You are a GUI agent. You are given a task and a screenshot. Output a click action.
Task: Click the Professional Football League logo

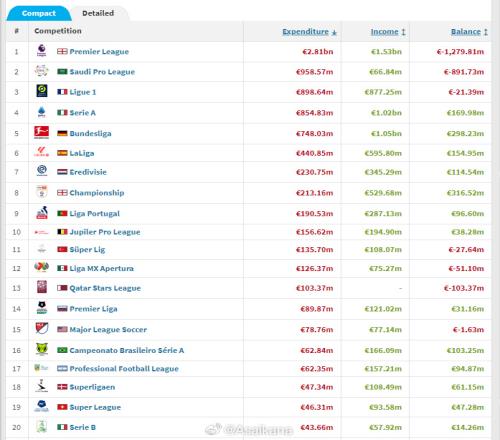pos(42,368)
